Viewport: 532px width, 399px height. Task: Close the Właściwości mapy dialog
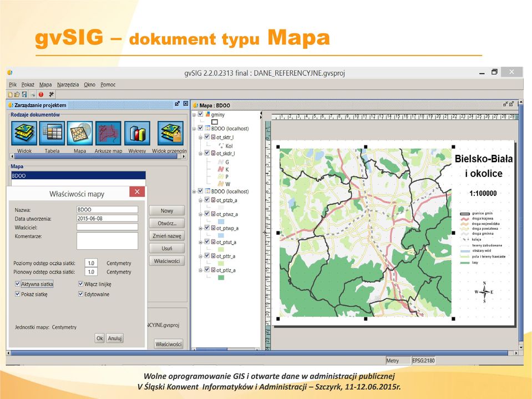[x=137, y=191]
